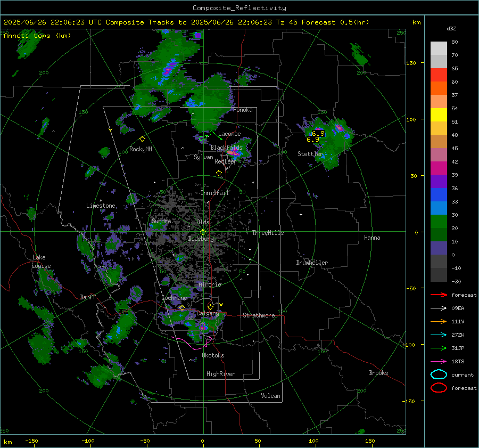
Task: Click the red forecast arrow in the legend
Action: pyautogui.click(x=439, y=295)
